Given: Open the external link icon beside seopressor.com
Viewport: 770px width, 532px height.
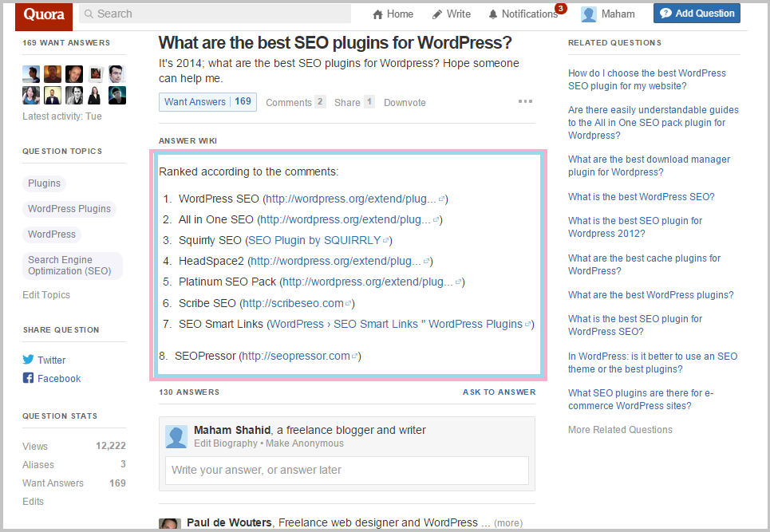Looking at the screenshot, I should 353,356.
